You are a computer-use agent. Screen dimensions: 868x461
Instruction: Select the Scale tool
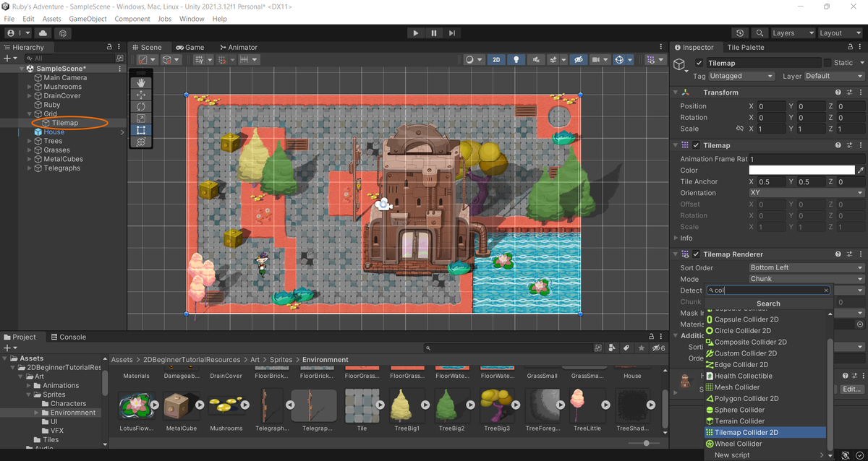click(x=141, y=119)
